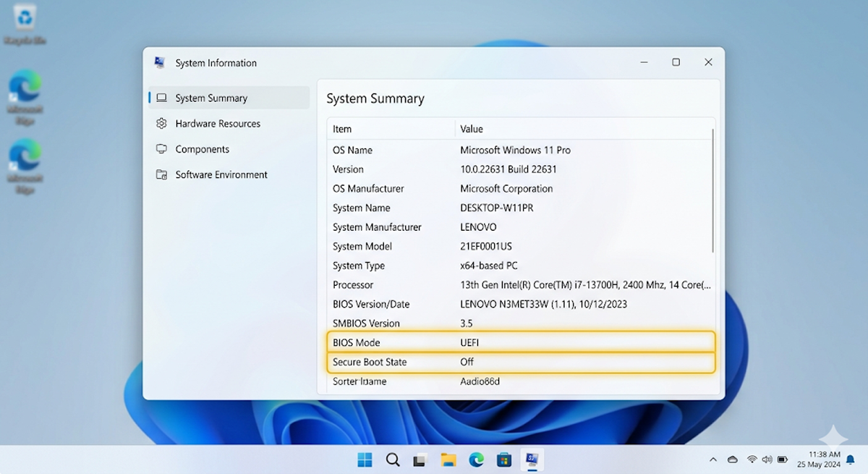Select the OS Manufacturer item cell

point(368,189)
